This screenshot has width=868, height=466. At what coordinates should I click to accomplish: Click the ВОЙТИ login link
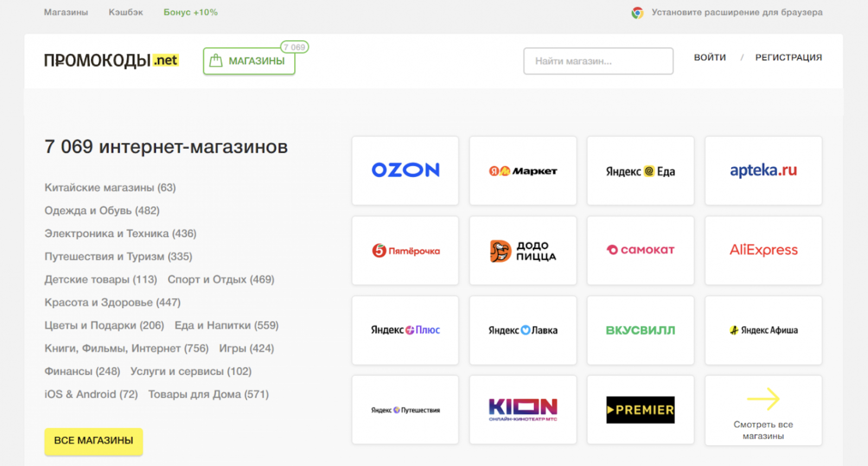coord(710,58)
